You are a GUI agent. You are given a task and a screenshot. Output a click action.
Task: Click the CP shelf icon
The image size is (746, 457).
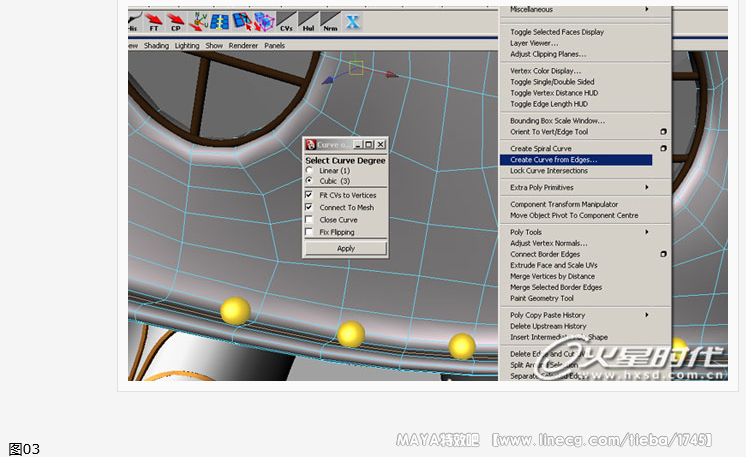coord(176,22)
